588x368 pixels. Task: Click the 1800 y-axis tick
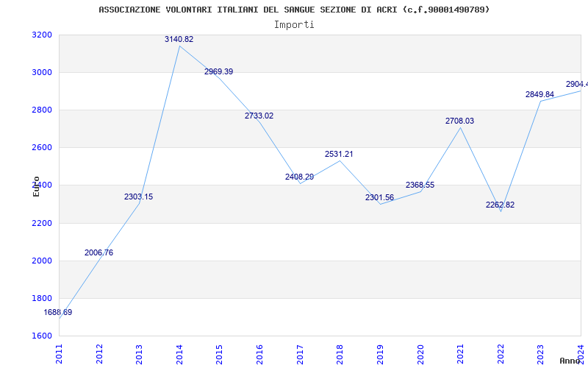42,299
